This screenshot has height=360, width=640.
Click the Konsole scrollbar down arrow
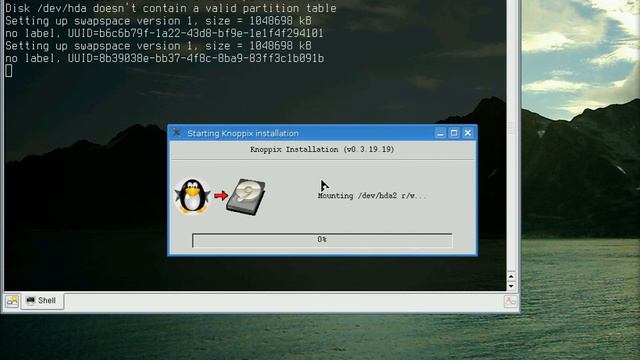pyautogui.click(x=511, y=286)
